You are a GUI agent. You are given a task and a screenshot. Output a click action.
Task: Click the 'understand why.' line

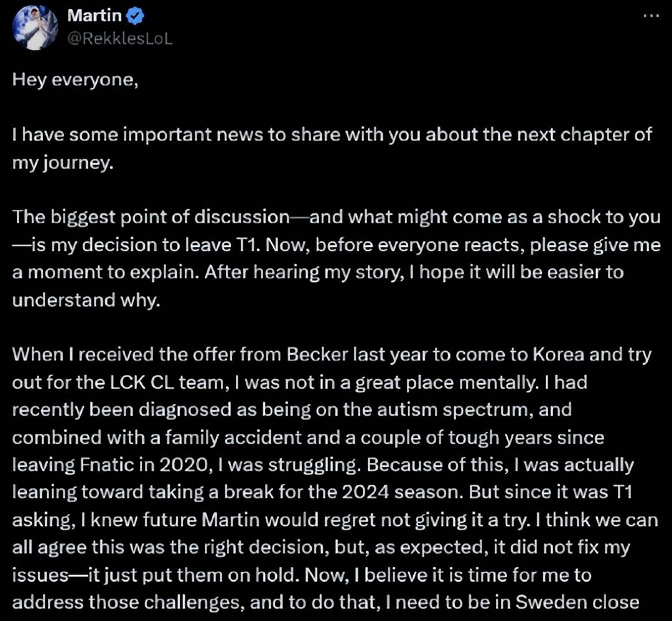[86, 300]
